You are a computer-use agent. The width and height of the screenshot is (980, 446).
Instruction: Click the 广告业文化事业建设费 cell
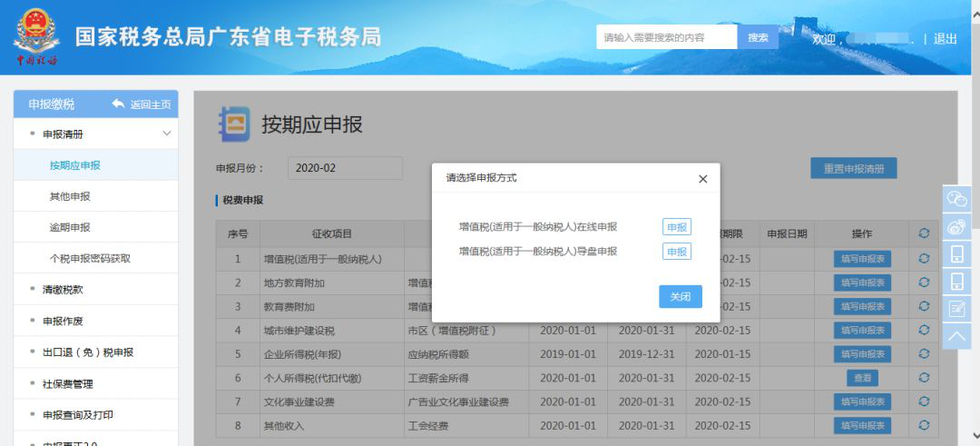(x=466, y=401)
